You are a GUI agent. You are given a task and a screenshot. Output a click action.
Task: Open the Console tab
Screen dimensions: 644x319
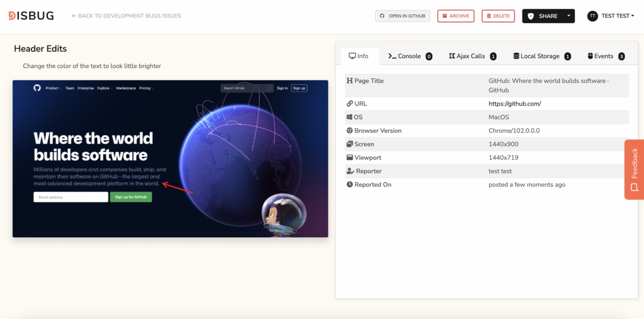coord(410,56)
